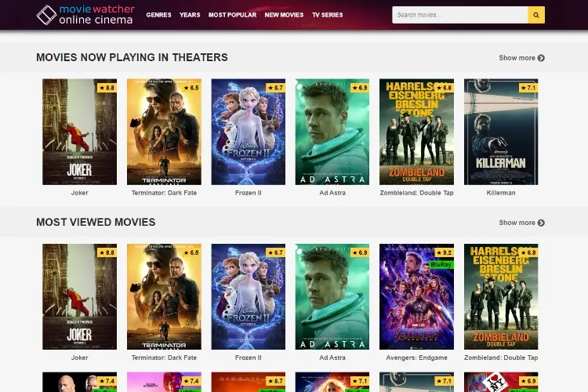Open Joker poster in Now Playing in Theaters
Image resolution: width=588 pixels, height=392 pixels.
pyautogui.click(x=79, y=132)
